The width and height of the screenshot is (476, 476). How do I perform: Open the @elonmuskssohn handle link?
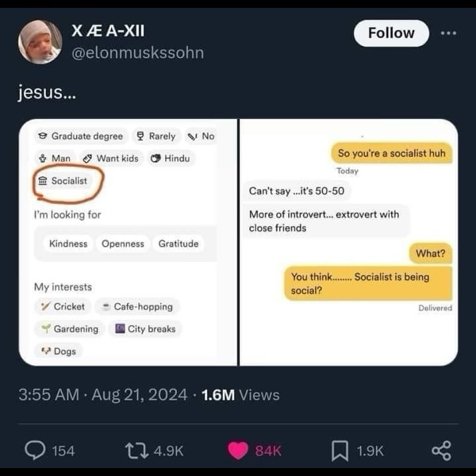coord(138,52)
